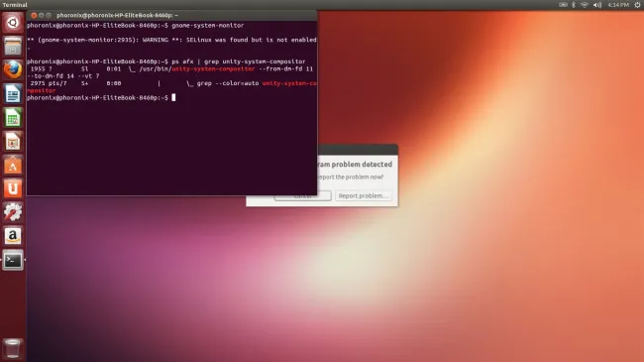
Task: Minimize the terminal window
Action: click(41, 15)
